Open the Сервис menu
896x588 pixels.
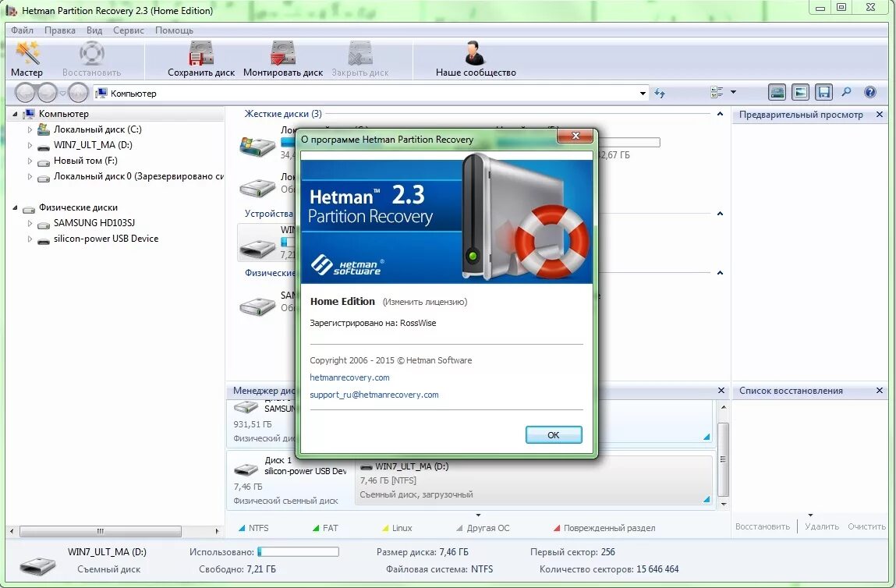point(129,30)
